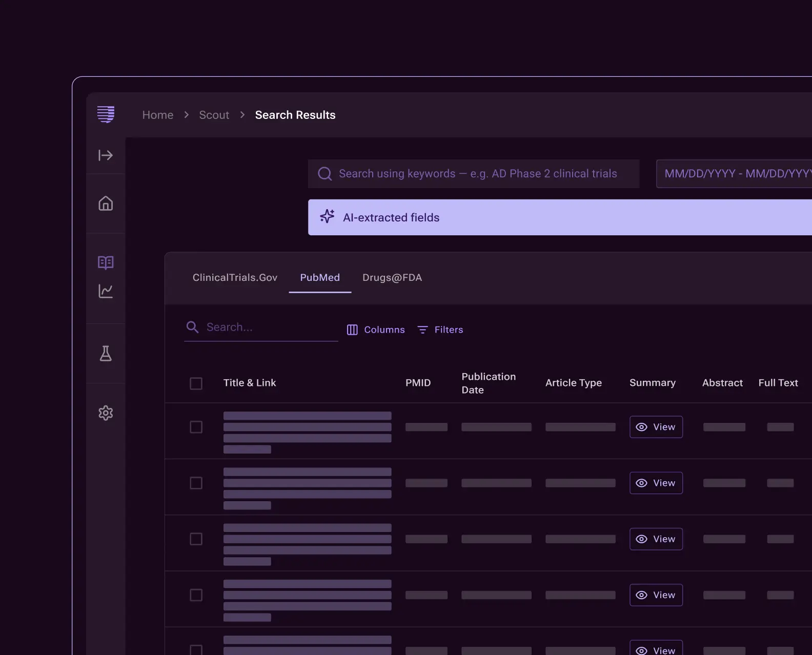Click the magnifier icon in the table search

tap(192, 327)
